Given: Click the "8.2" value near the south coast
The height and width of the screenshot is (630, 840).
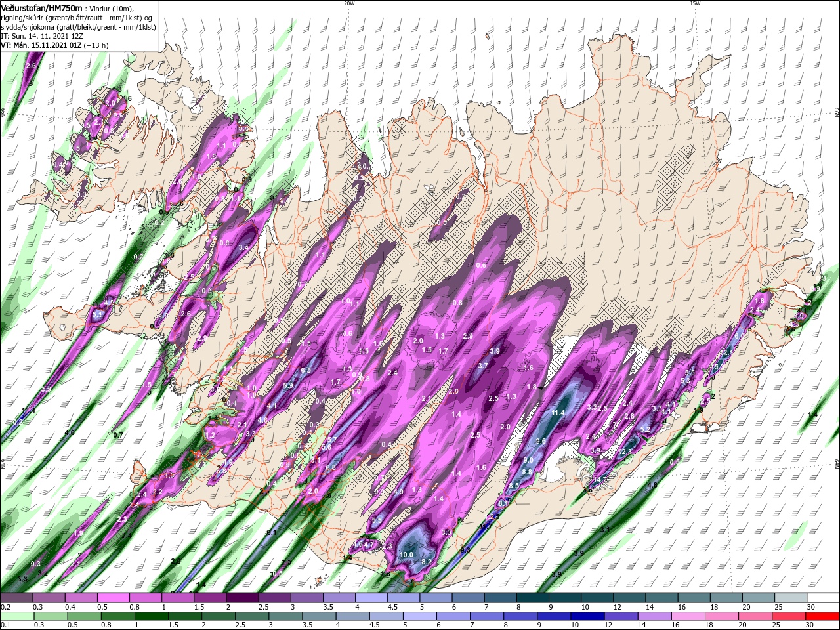Looking at the screenshot, I should tap(427, 562).
